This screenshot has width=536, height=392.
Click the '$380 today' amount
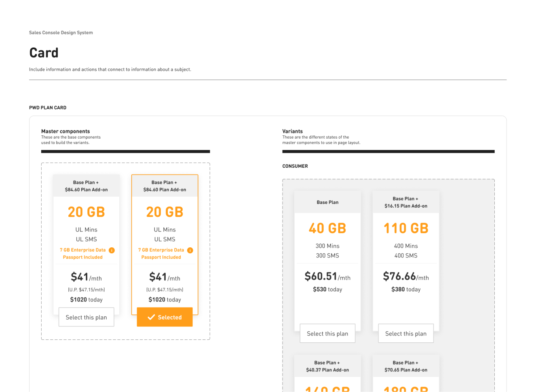(x=406, y=289)
